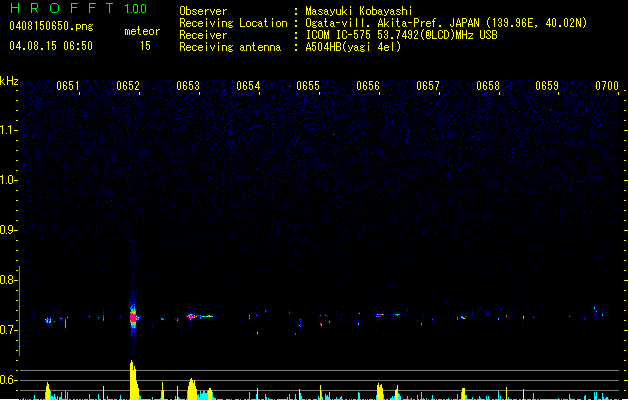This screenshot has height=400, width=629.
Task: Click the 0655 time marker
Action: [308, 86]
